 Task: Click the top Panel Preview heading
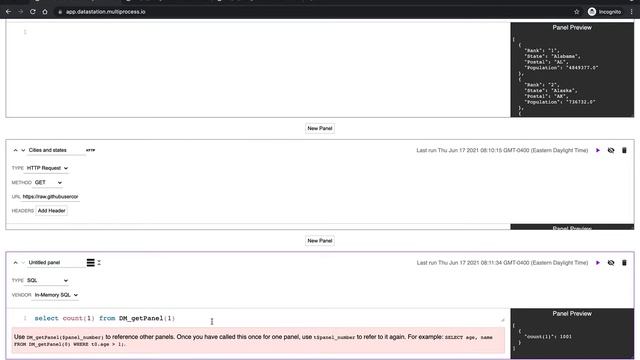tap(572, 27)
